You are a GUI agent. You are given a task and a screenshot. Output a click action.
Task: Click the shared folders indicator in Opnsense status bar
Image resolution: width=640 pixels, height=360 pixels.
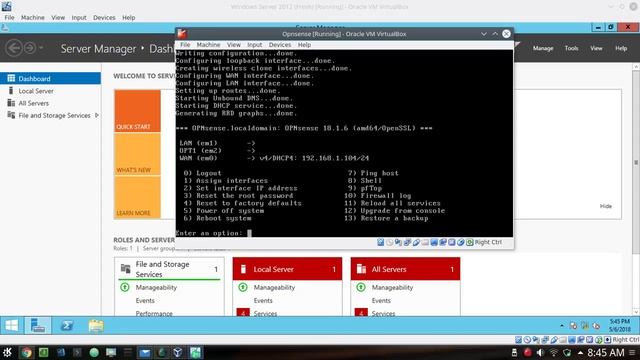425,242
